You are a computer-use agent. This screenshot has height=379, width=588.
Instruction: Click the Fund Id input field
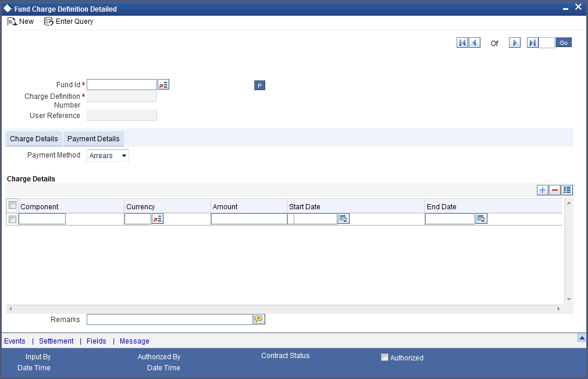tap(122, 85)
